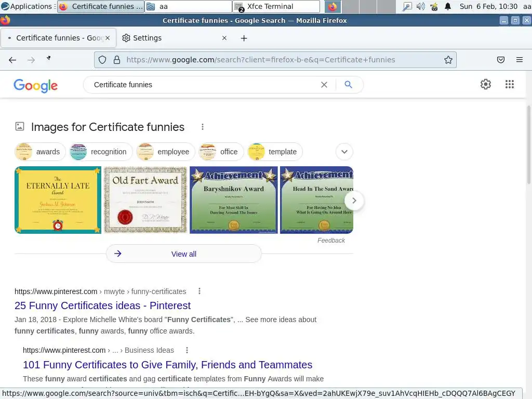The height and width of the screenshot is (399, 532).
Task: Filter images by office
Action: tap(221, 152)
